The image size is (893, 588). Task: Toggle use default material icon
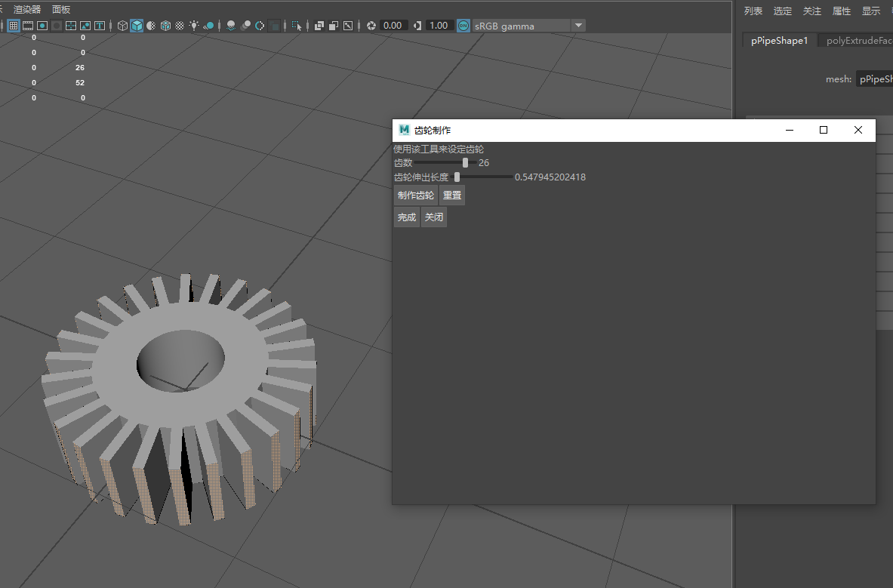pyautogui.click(x=151, y=26)
